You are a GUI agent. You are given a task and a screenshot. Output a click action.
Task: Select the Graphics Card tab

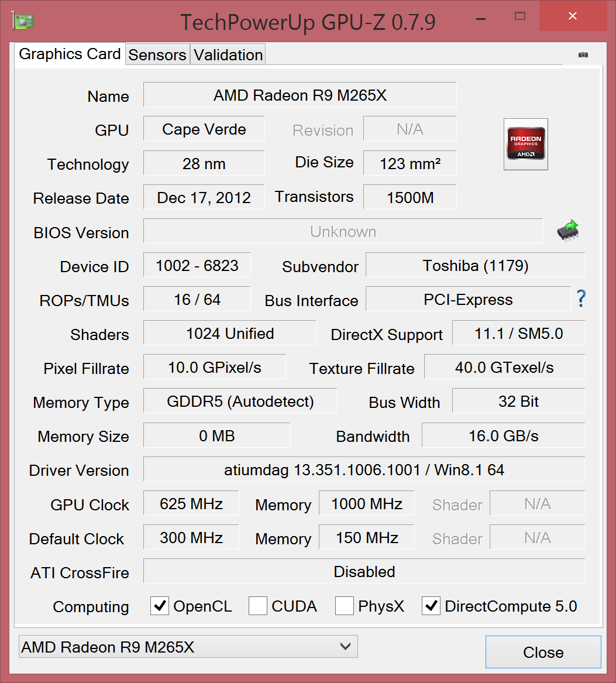point(70,54)
